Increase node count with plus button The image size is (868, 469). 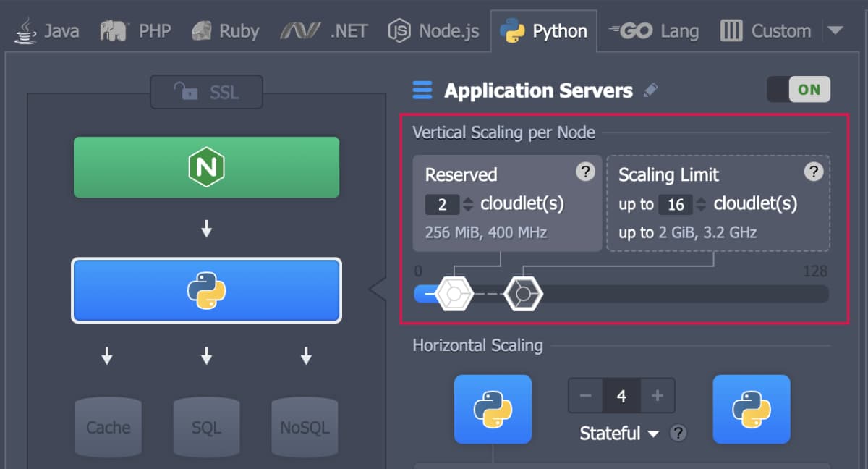point(658,395)
